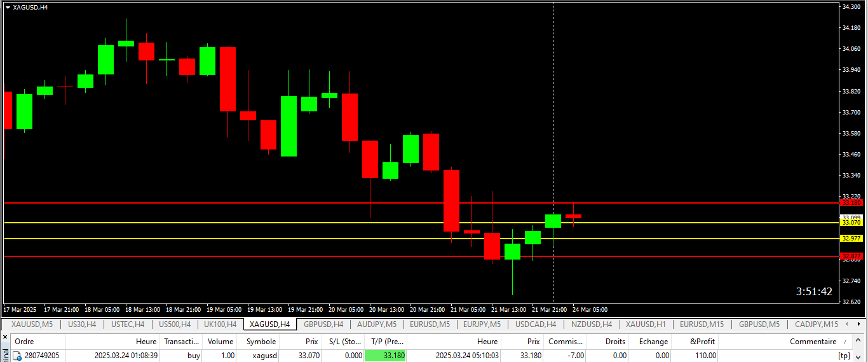The width and height of the screenshot is (868, 362).
Task: Open the USTEC,H4 chart tab
Action: click(x=128, y=324)
